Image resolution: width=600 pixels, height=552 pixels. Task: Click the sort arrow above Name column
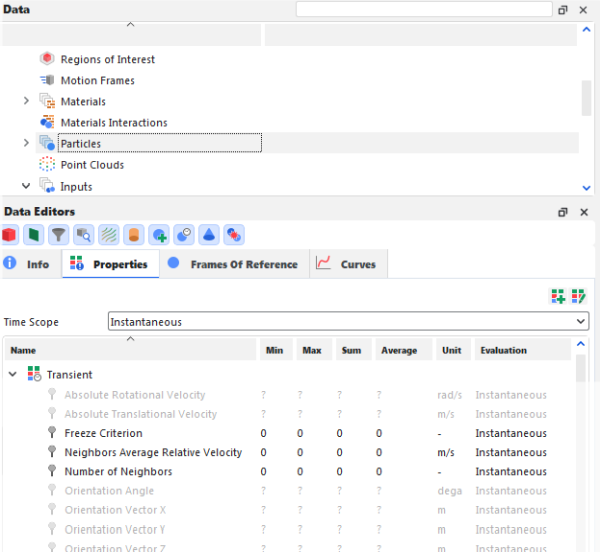coord(130,339)
